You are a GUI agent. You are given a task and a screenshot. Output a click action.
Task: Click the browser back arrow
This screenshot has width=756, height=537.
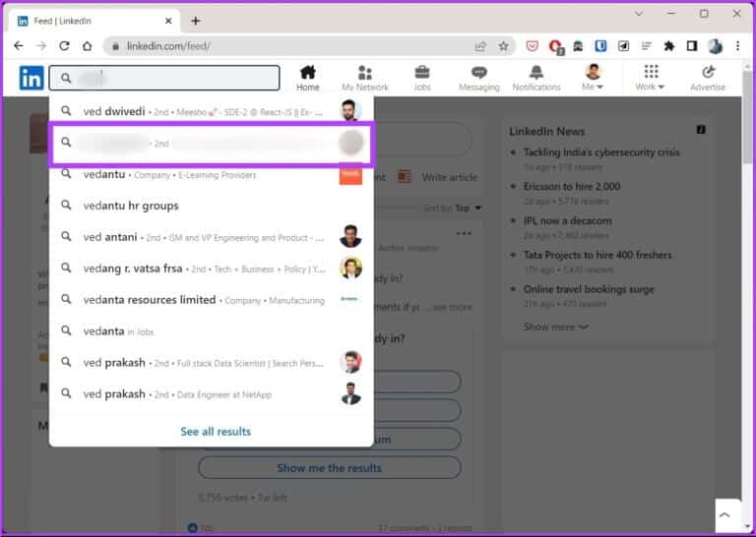pyautogui.click(x=19, y=46)
